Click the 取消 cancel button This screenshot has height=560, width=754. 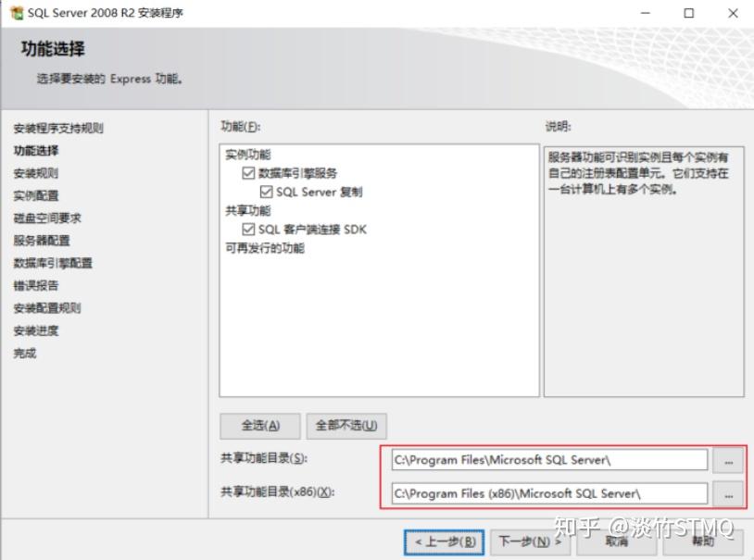[x=617, y=542]
